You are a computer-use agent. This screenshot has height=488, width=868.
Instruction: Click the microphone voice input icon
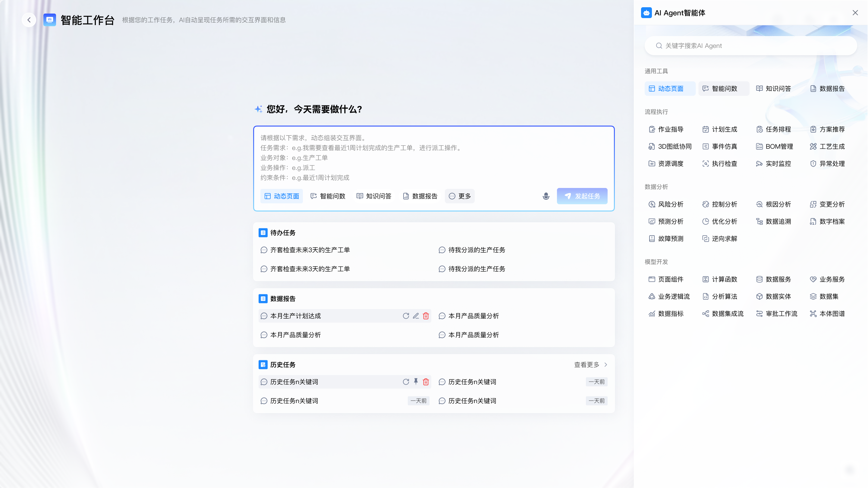pos(546,196)
